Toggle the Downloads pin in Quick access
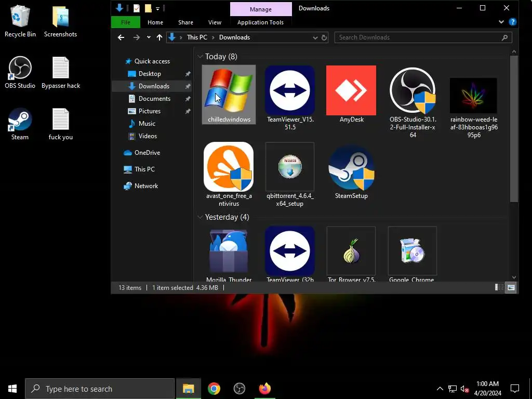The width and height of the screenshot is (532, 399). [188, 86]
